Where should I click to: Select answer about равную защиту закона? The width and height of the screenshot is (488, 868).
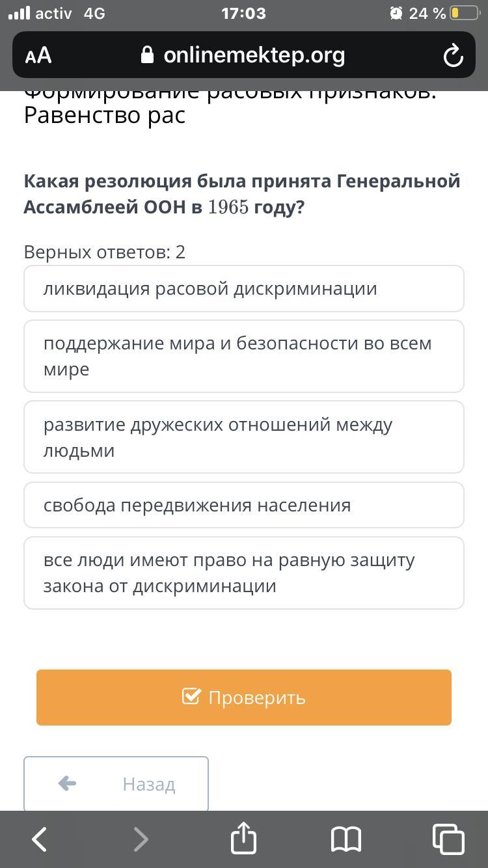click(x=243, y=573)
